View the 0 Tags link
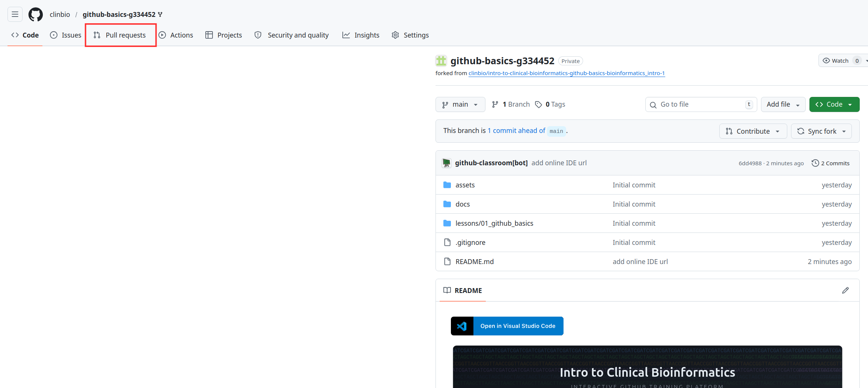 [550, 104]
